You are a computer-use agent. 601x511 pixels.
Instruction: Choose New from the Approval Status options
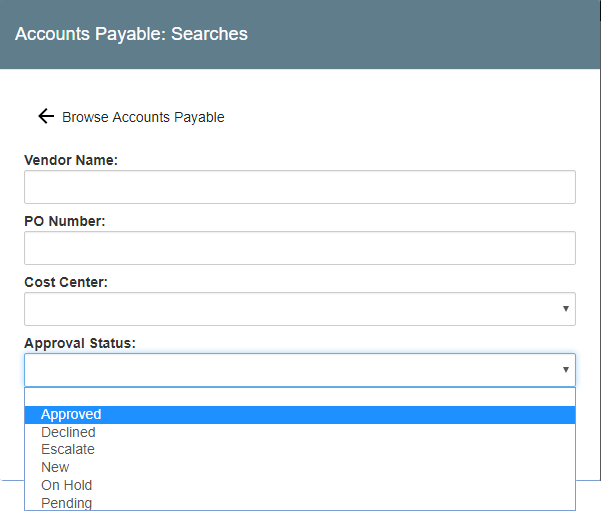tap(55, 468)
